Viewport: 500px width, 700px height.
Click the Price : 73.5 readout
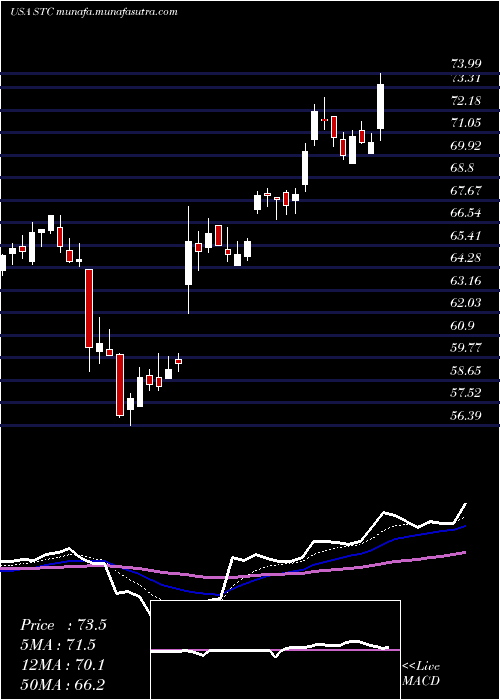coord(63,625)
